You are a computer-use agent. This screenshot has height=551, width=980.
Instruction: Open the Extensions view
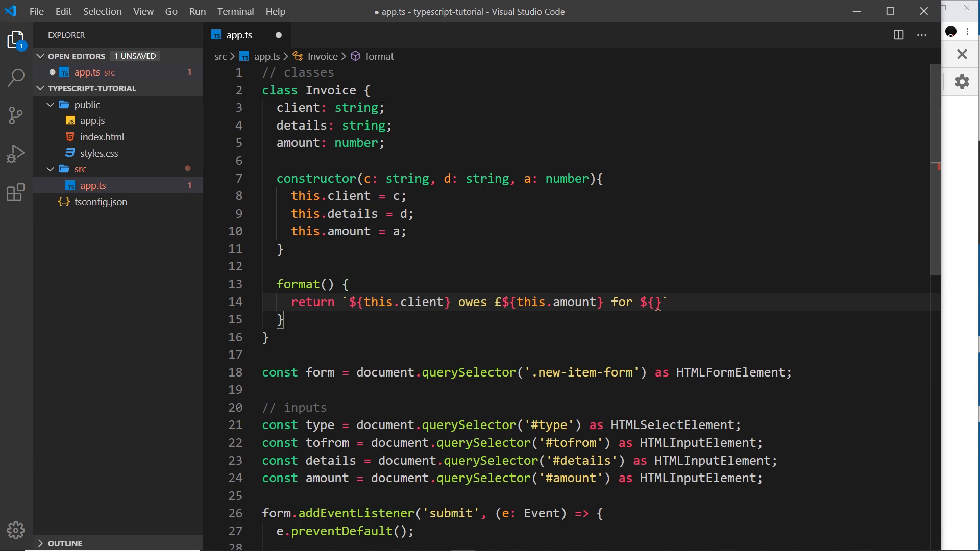(x=16, y=192)
